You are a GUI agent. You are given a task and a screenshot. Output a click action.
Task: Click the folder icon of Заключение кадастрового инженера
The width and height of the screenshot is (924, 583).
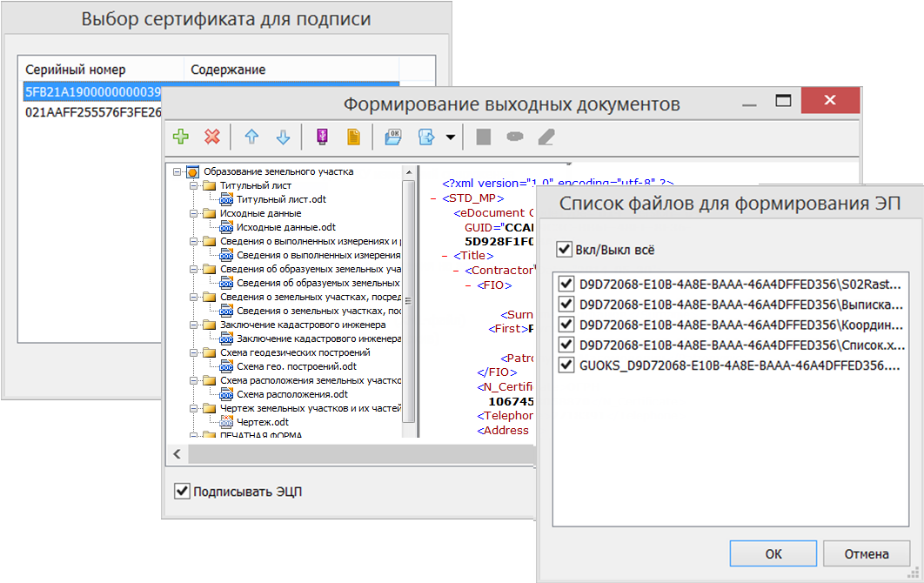(209, 325)
